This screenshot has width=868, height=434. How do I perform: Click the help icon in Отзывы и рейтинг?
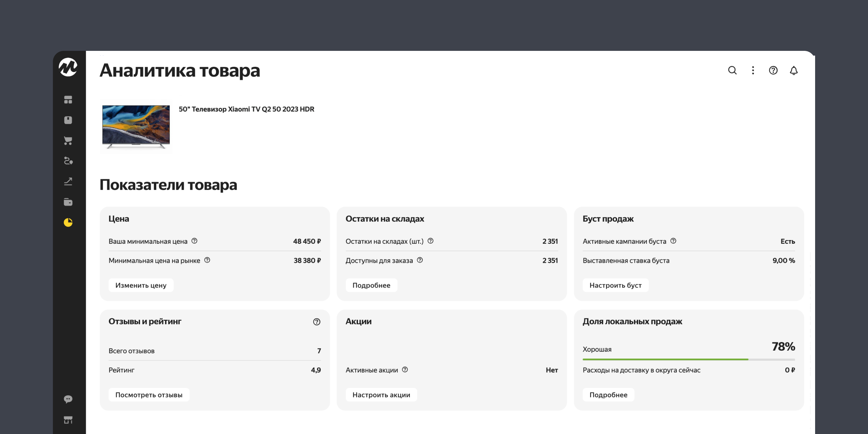coord(316,322)
